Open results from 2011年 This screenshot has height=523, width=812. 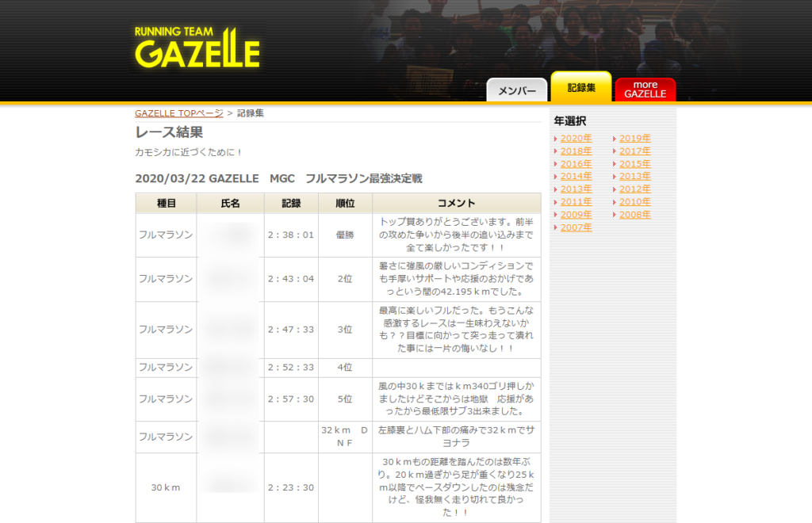(576, 201)
